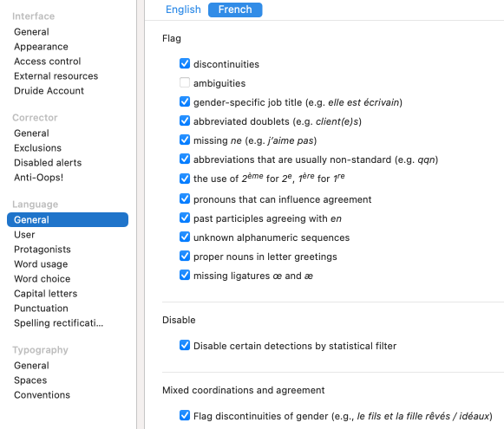Enable the ambiguities checkbox
Screen dimensions: 504x429
[x=185, y=82]
